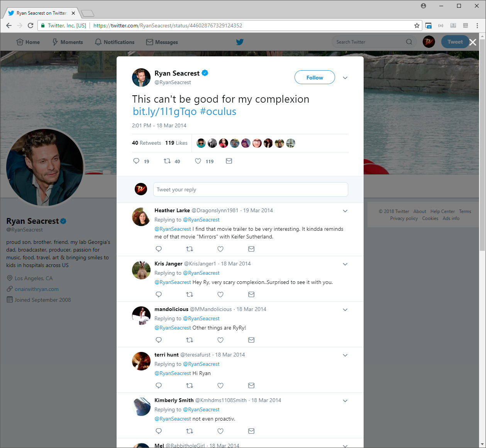Open @Dragonslynn1981 profile handle
The height and width of the screenshot is (448, 486).
click(215, 210)
